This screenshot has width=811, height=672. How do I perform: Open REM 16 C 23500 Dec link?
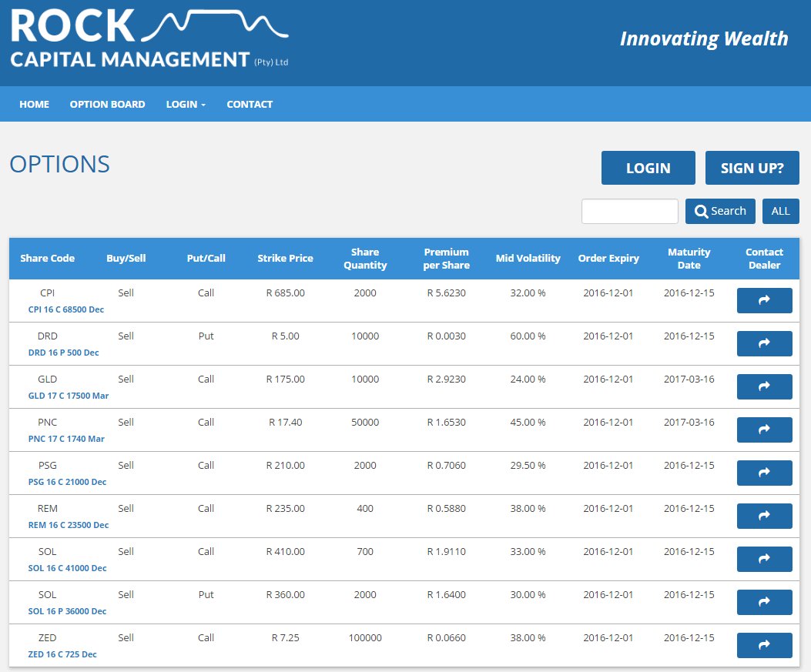tap(69, 525)
